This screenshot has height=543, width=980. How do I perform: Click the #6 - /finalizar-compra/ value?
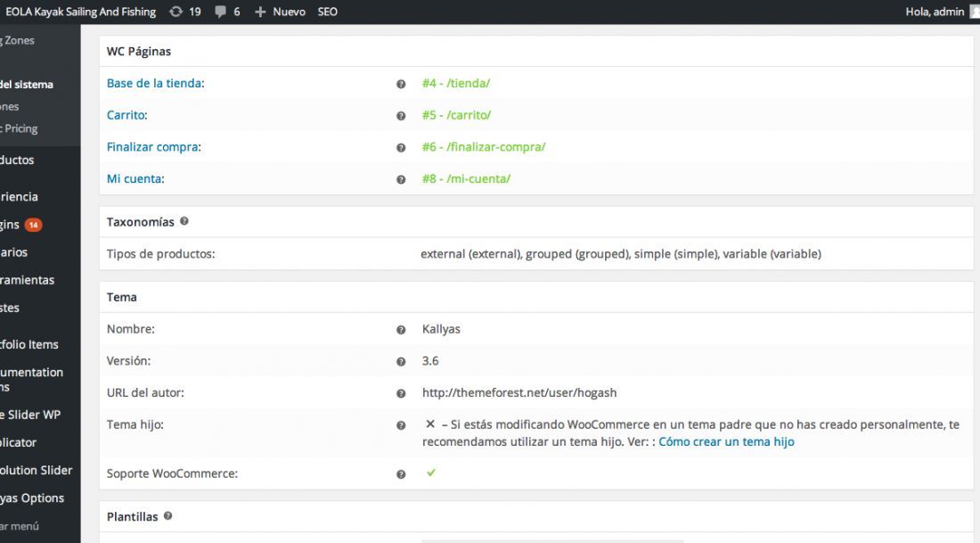[483, 147]
